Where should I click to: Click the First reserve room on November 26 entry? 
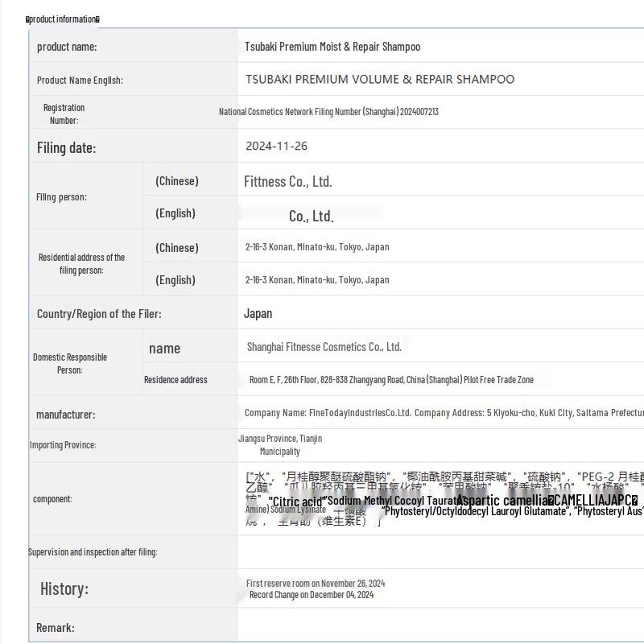[315, 583]
